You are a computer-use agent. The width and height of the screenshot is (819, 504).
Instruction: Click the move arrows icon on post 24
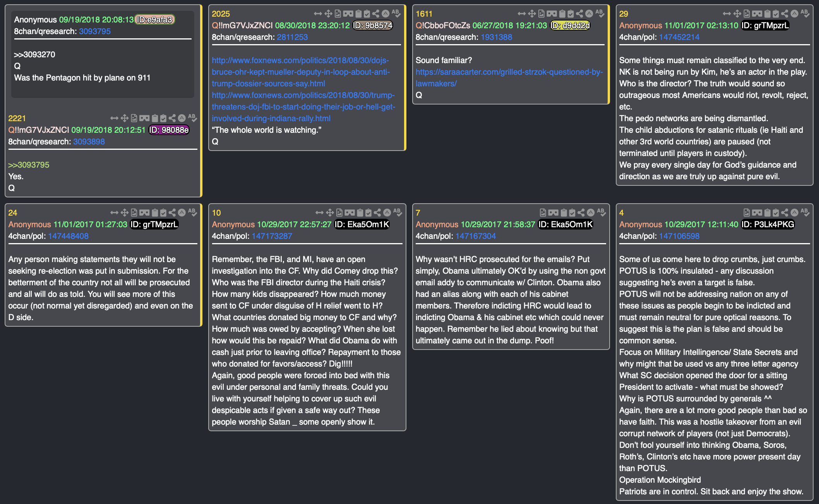124,213
